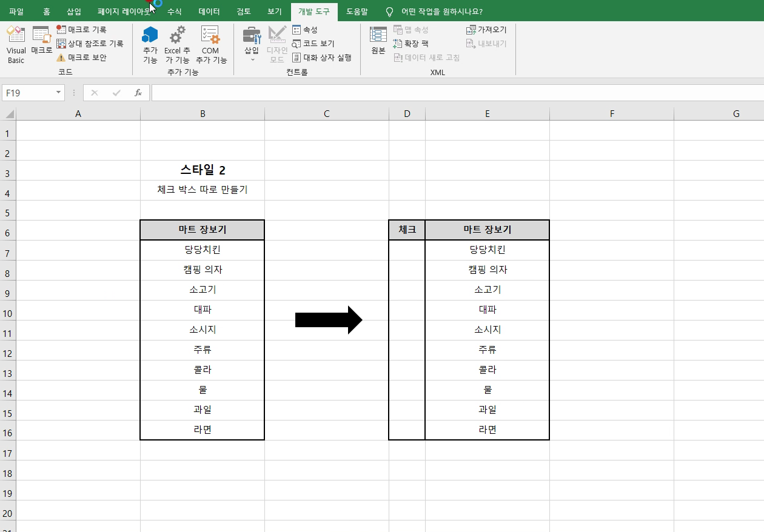Switch to the 검토 tab
The height and width of the screenshot is (532, 764).
244,12
